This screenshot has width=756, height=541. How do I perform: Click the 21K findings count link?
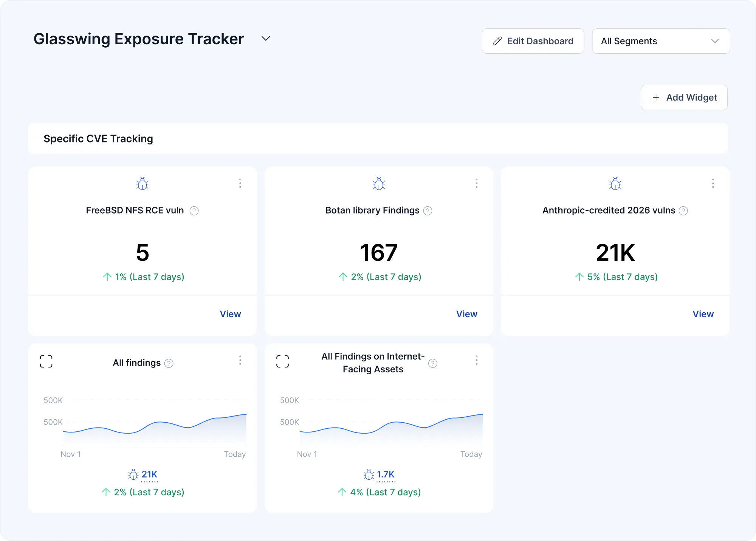point(149,474)
